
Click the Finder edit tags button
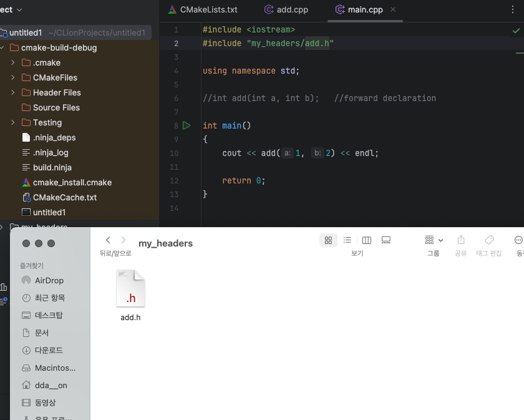coord(489,240)
